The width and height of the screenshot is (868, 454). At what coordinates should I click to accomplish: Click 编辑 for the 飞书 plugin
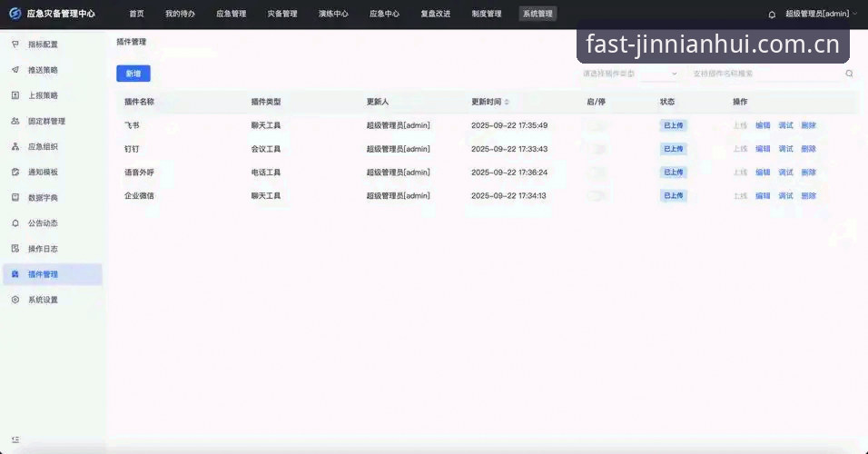click(763, 125)
